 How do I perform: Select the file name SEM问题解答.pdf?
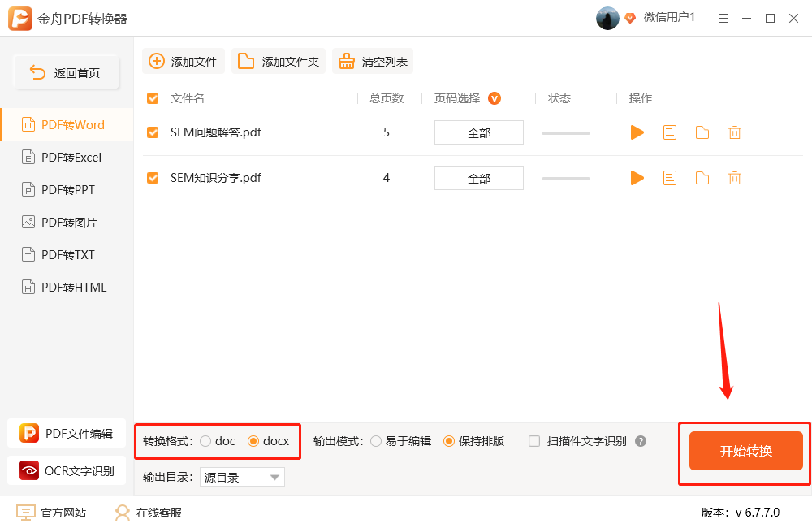tap(216, 132)
